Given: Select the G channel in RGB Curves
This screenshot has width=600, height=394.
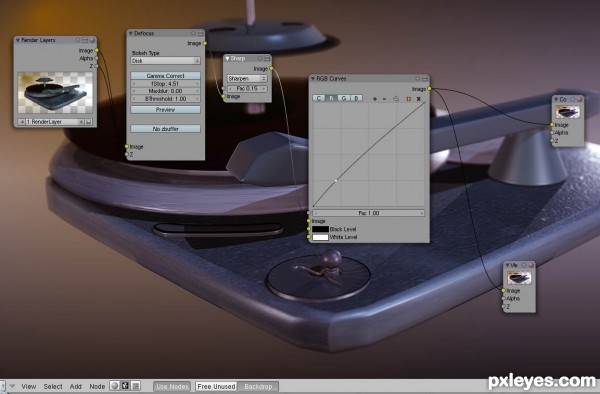Looking at the screenshot, I should coord(344,98).
